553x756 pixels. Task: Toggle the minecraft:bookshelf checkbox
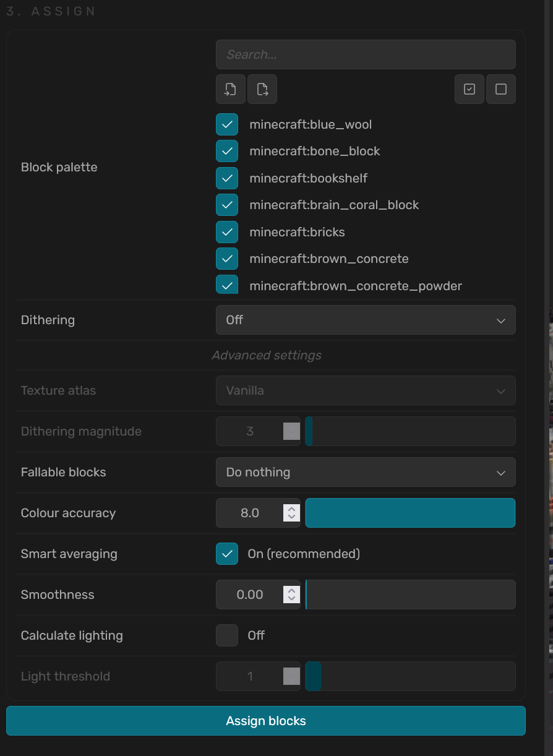coord(227,178)
